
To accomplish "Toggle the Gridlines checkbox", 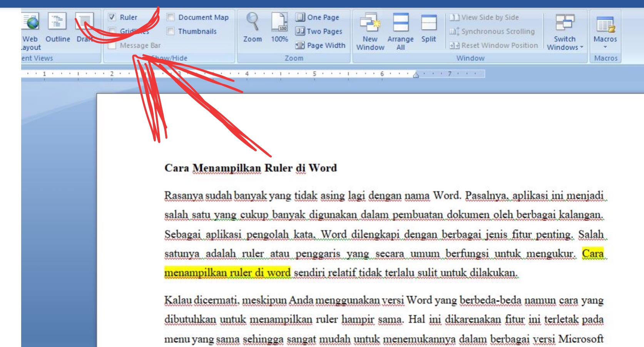I will click(112, 31).
